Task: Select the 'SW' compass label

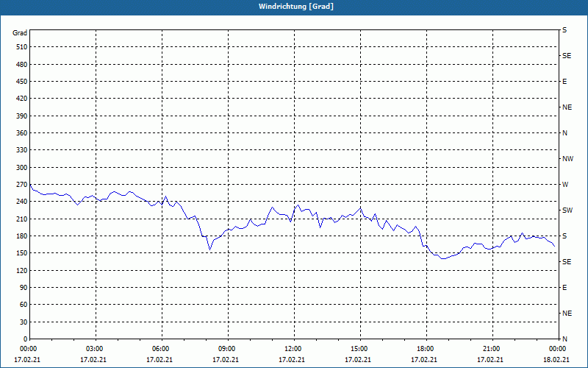Action: [567, 210]
